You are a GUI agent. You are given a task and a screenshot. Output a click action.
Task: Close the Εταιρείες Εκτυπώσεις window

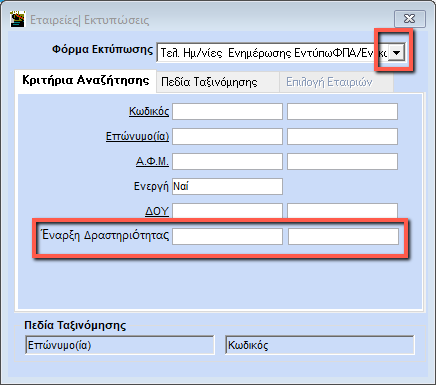[410, 19]
